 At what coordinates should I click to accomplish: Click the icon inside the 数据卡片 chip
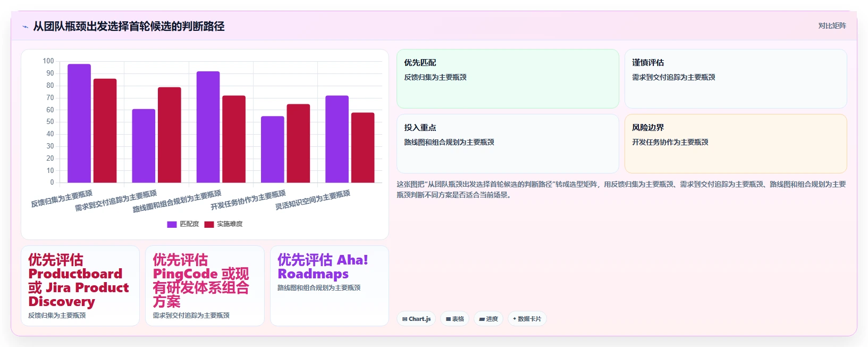tap(515, 319)
